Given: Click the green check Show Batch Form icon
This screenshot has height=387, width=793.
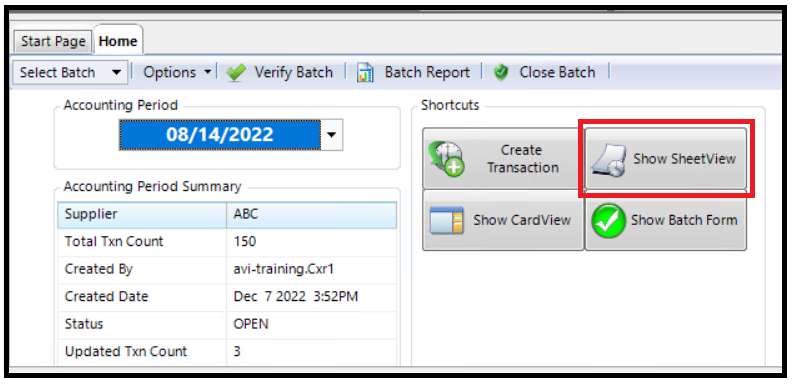Looking at the screenshot, I should coord(608,221).
